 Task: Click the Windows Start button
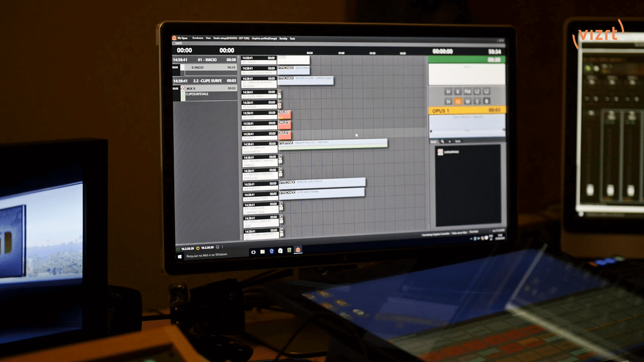[180, 256]
